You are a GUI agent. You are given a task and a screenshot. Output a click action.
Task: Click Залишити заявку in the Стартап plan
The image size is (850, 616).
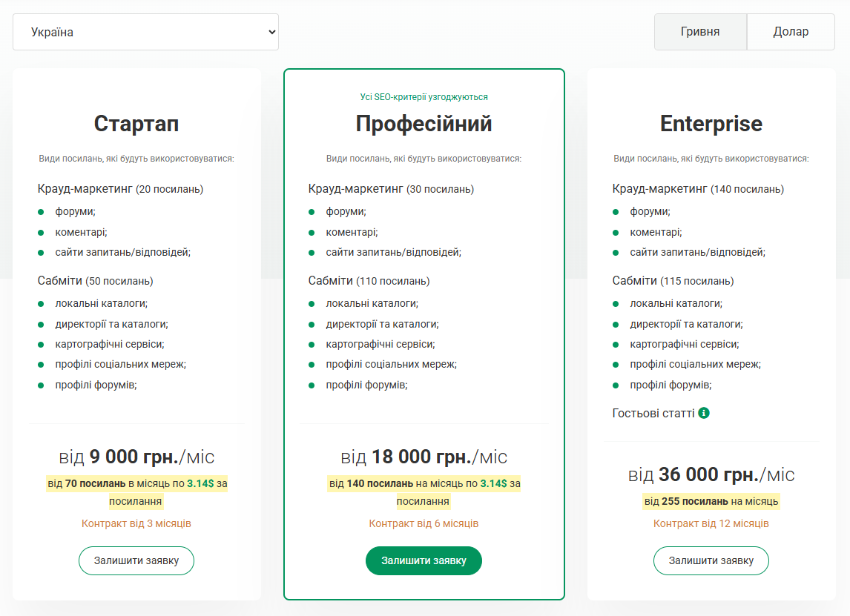(136, 560)
